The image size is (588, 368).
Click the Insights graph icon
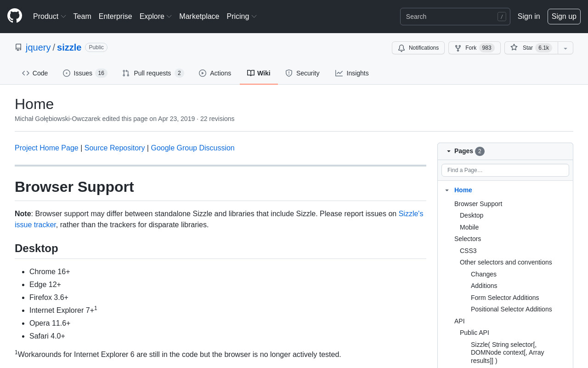click(x=339, y=73)
